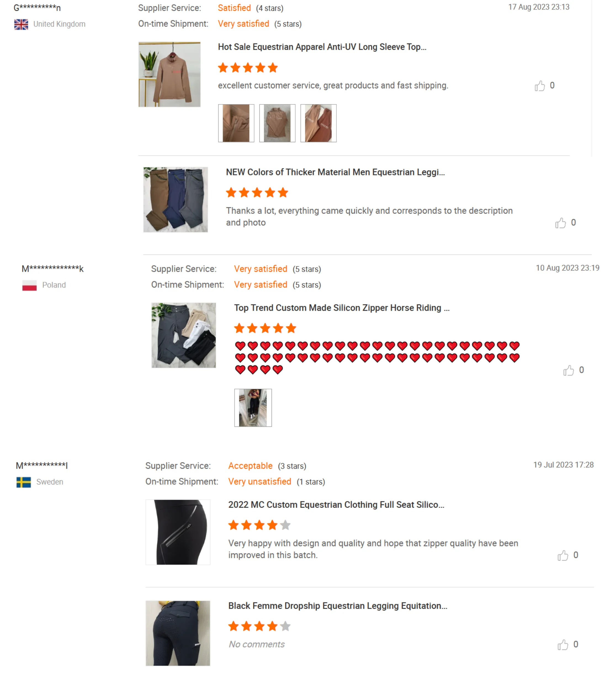View first review photo of brown top zipper
This screenshot has height=678, width=616.
pos(236,123)
